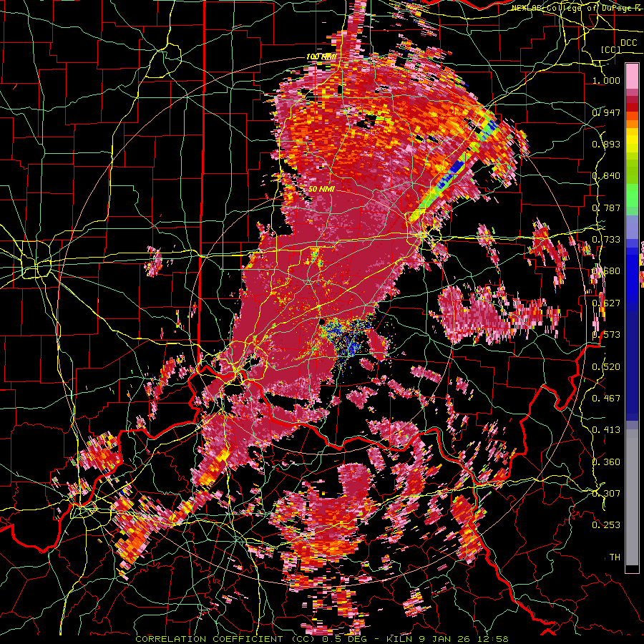
Task: Click the 0.253 scale value
Action: pyautogui.click(x=606, y=525)
